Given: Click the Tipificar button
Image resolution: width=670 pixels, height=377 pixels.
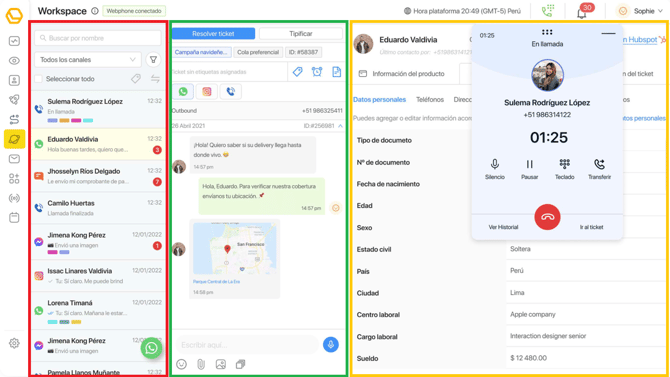Looking at the screenshot, I should point(301,34).
